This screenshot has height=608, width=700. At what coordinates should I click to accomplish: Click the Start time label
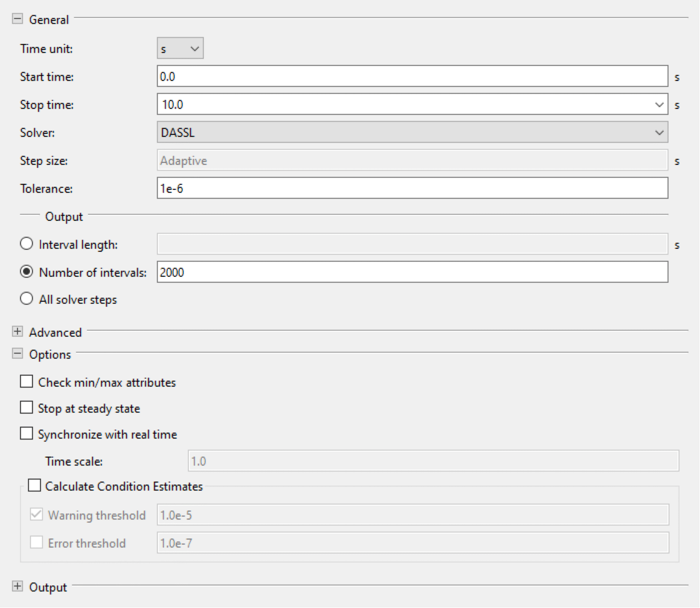pyautogui.click(x=47, y=77)
